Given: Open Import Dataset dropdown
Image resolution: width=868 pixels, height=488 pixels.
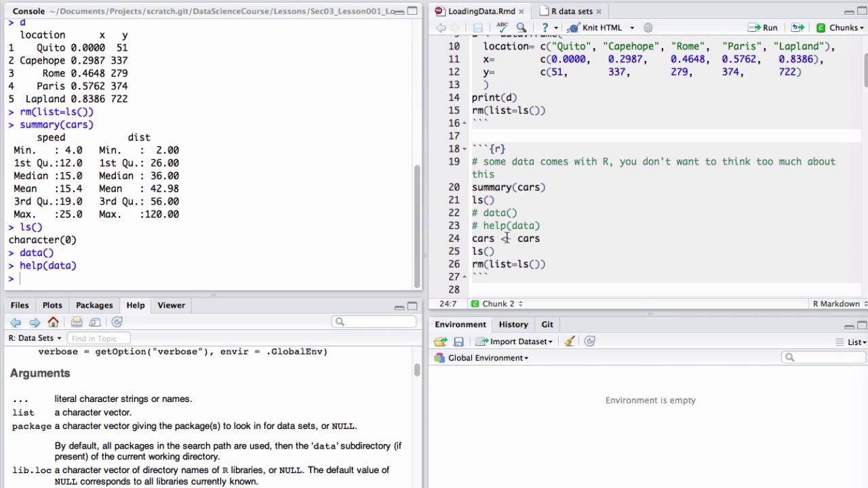Looking at the screenshot, I should tap(514, 342).
